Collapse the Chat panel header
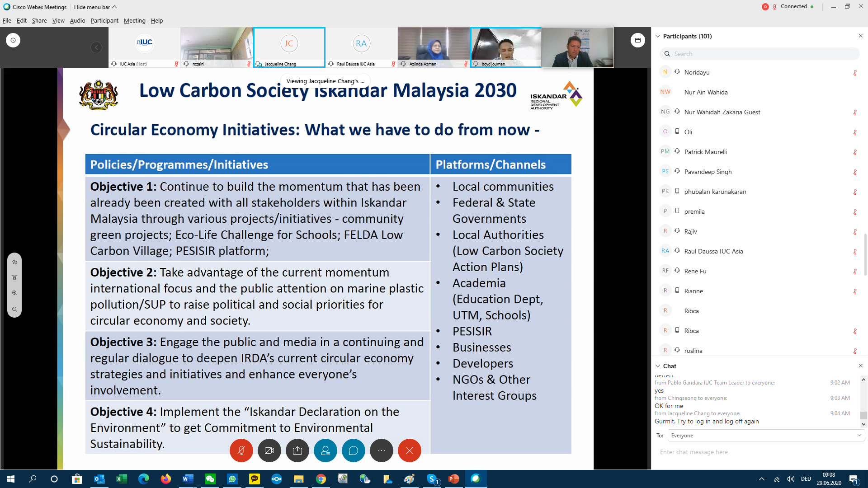Viewport: 868px width, 488px height. click(658, 366)
